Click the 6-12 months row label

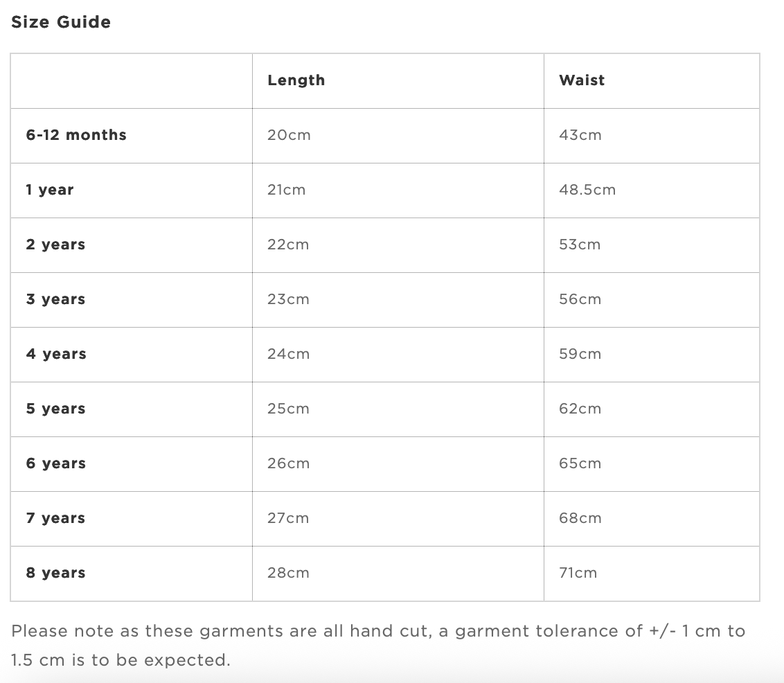tap(76, 135)
